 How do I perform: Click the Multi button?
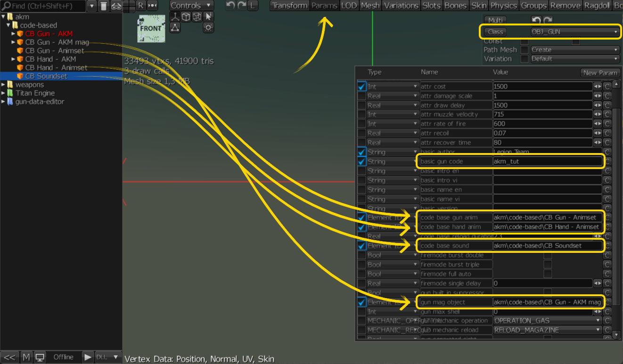(x=495, y=20)
